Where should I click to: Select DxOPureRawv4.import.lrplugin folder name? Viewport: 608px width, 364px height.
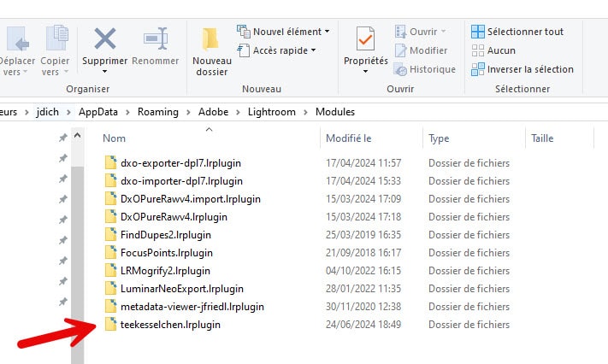click(191, 199)
